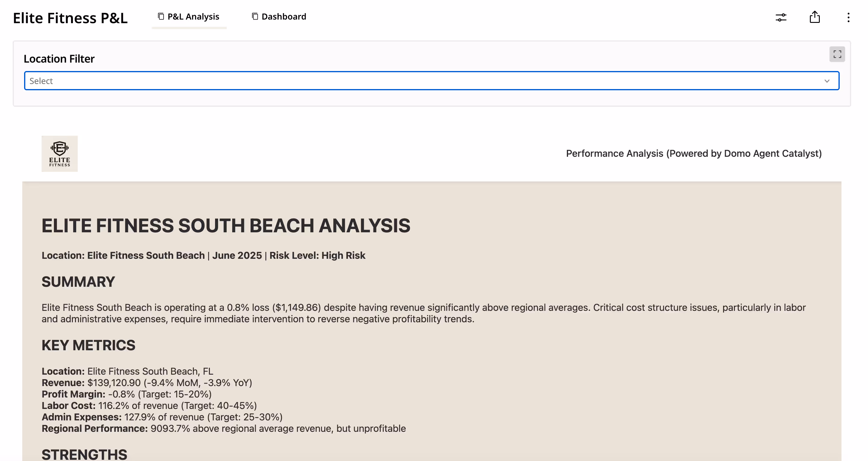Click the South Beach Analysis main heading

[x=226, y=226]
